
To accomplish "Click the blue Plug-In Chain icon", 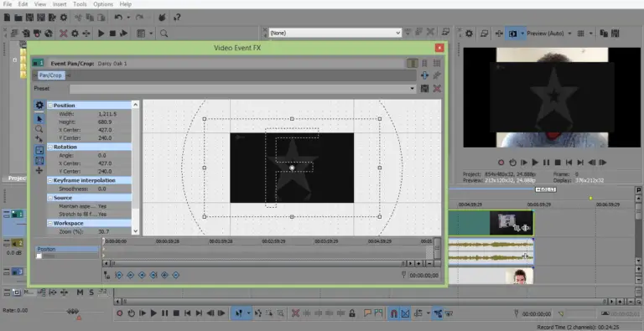I will pyautogui.click(x=424, y=75).
